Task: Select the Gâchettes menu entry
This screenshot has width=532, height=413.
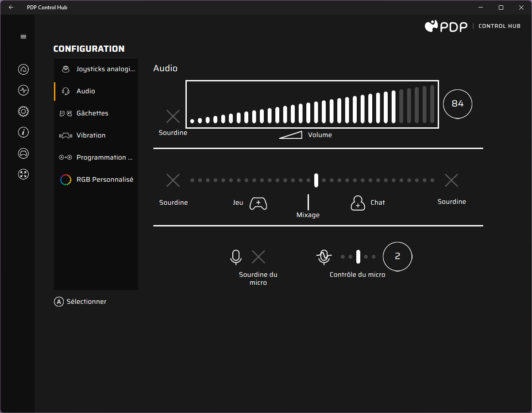Action: [x=93, y=113]
